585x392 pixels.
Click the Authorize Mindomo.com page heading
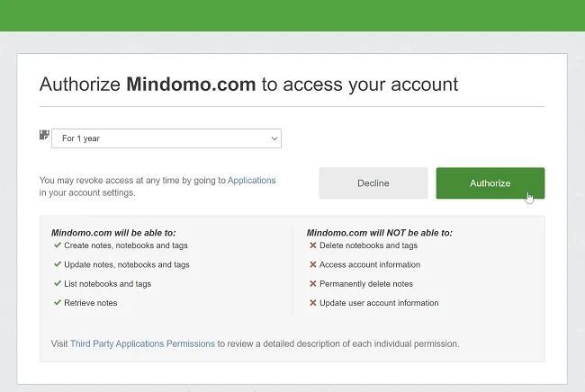[248, 85]
